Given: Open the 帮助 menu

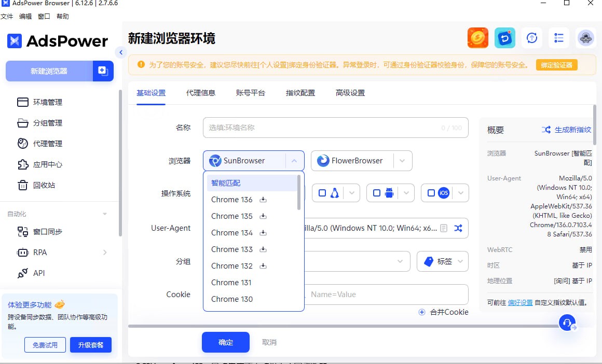Looking at the screenshot, I should [63, 17].
